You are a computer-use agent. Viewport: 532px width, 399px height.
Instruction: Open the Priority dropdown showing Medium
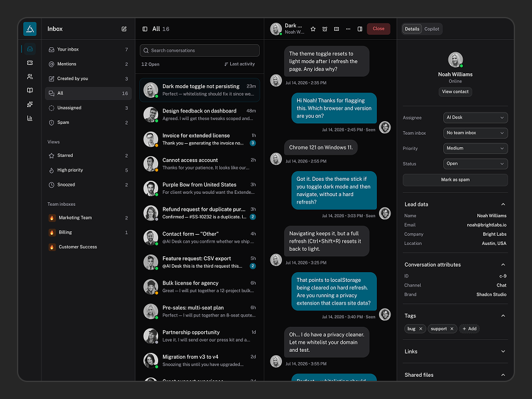[x=475, y=148]
